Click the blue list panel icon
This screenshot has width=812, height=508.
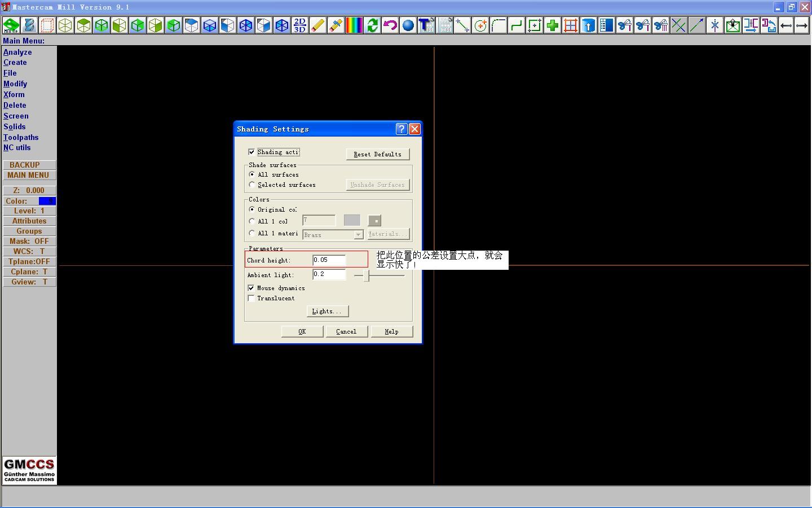pos(607,25)
